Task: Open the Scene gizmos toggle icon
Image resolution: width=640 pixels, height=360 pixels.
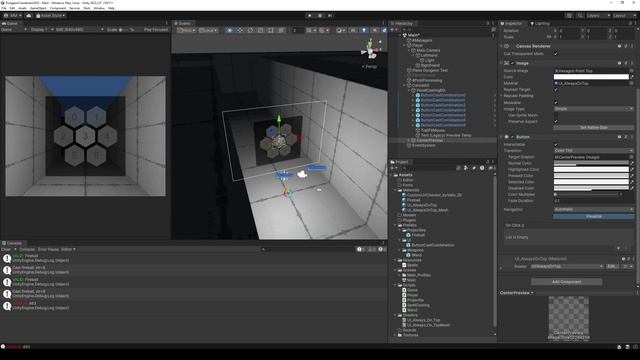Action: coord(384,30)
